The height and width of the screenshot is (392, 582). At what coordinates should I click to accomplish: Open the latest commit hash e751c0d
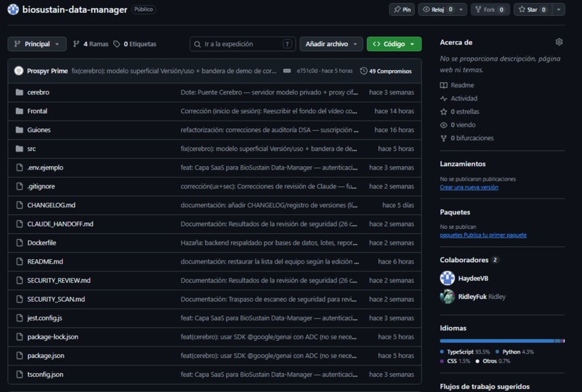pos(307,71)
